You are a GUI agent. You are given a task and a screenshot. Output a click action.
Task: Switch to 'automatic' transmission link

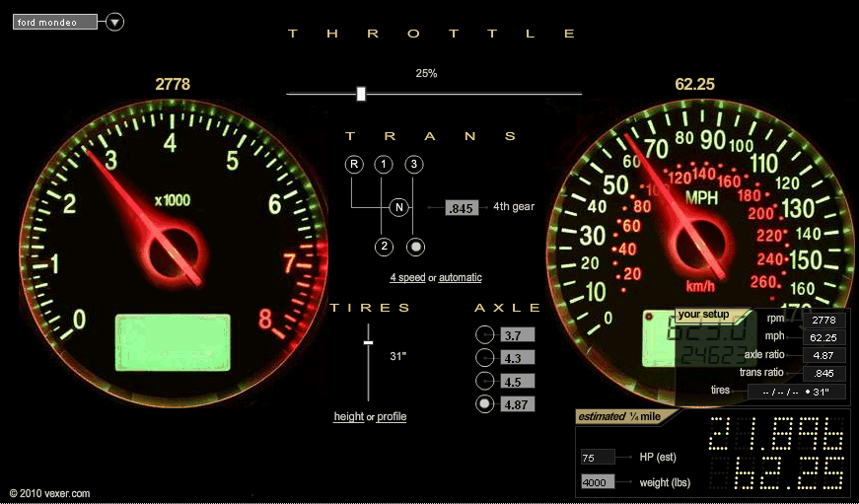click(x=461, y=278)
